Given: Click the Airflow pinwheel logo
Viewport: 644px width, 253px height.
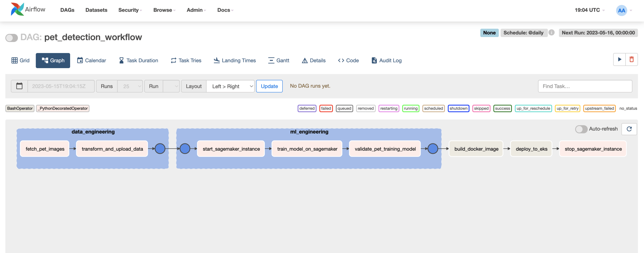Looking at the screenshot, I should tap(17, 9).
